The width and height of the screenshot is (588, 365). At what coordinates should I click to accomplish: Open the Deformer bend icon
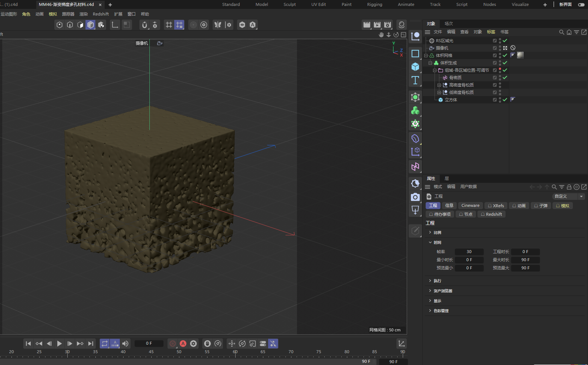tap(415, 139)
